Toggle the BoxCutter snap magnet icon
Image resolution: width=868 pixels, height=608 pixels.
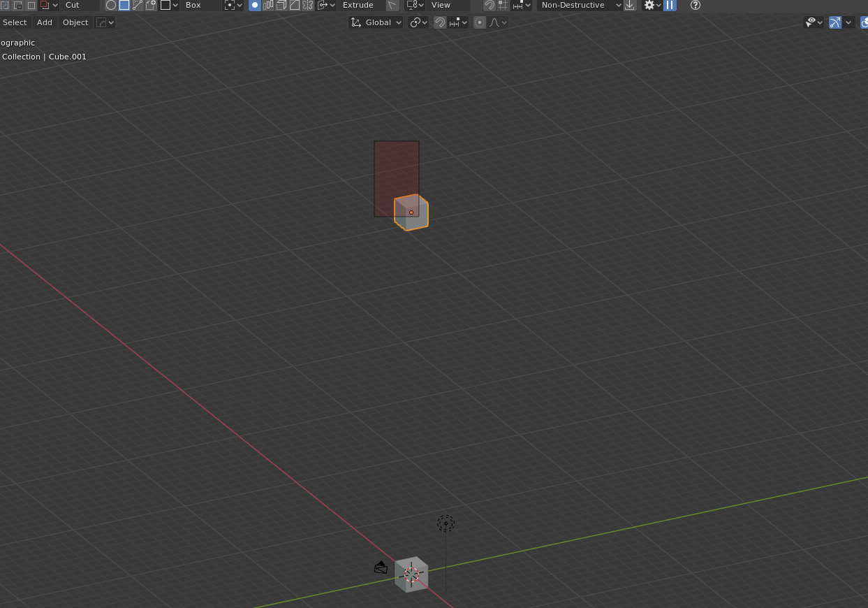pos(490,5)
